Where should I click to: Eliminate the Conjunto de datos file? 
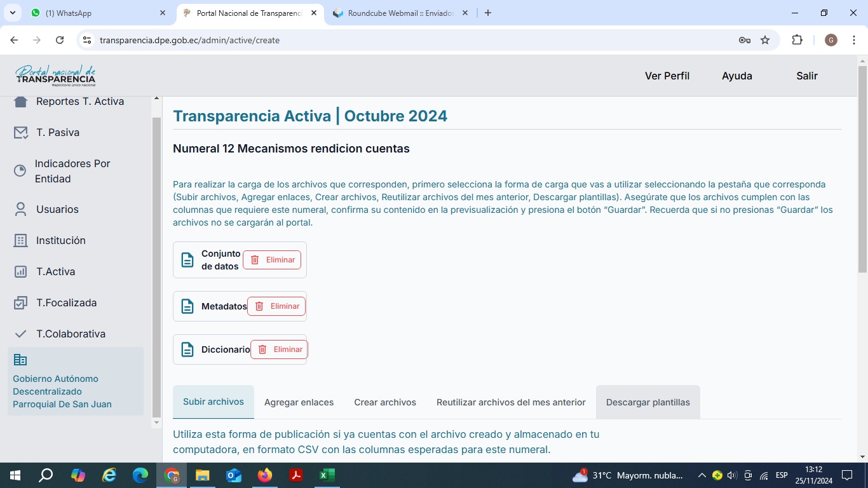tap(272, 260)
